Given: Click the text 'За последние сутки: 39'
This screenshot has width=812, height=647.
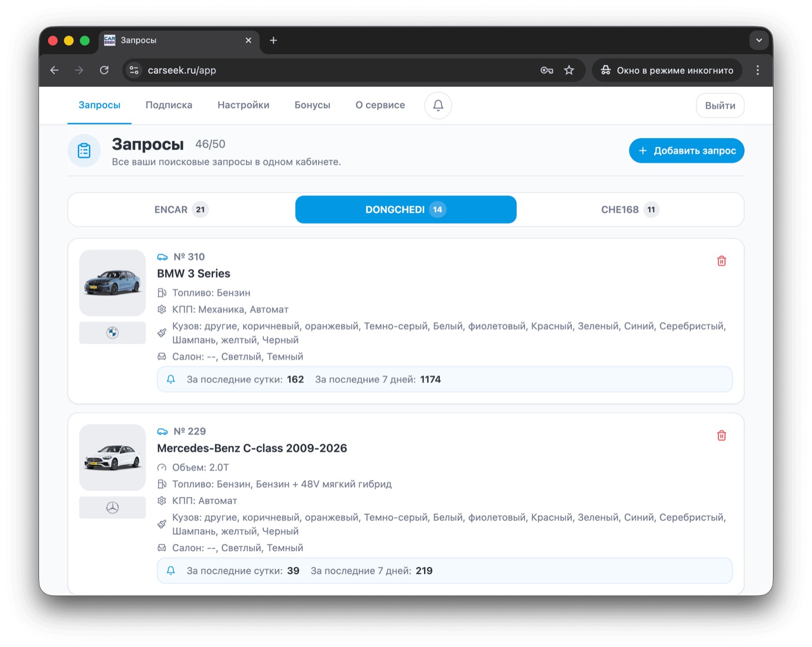Looking at the screenshot, I should 243,571.
